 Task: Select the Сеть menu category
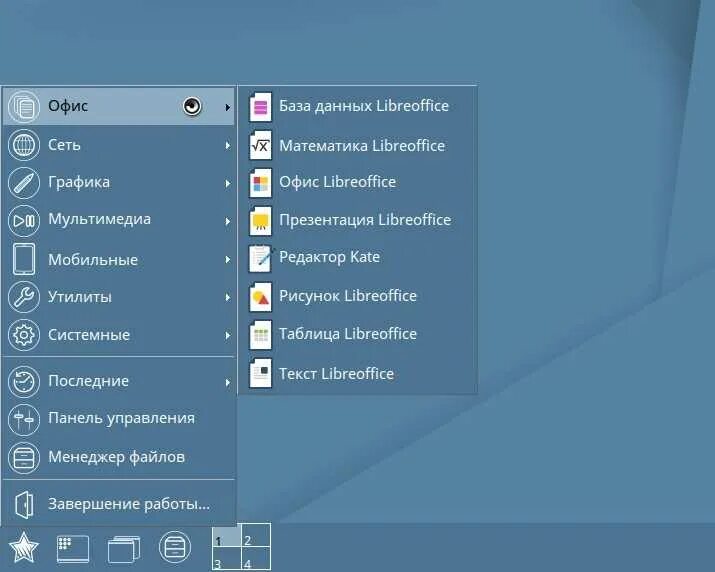tap(119, 145)
